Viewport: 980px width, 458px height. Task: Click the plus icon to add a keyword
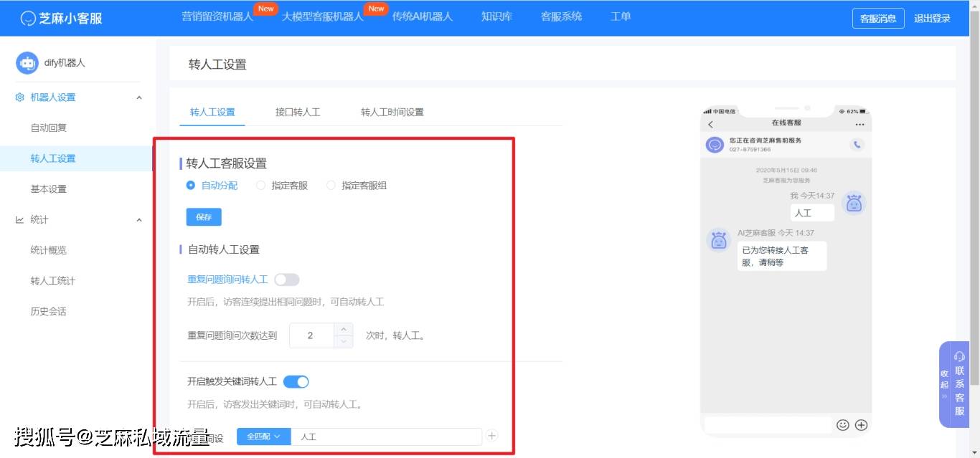point(492,436)
